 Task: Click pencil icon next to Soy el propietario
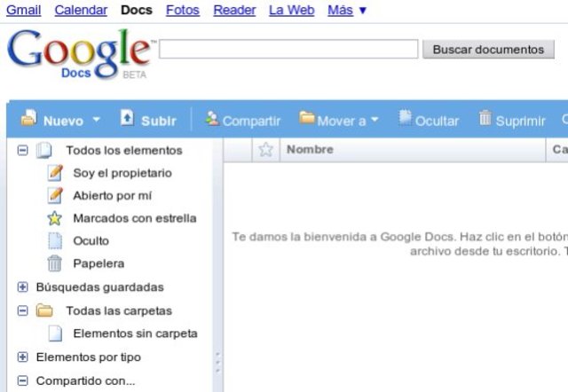(x=55, y=173)
